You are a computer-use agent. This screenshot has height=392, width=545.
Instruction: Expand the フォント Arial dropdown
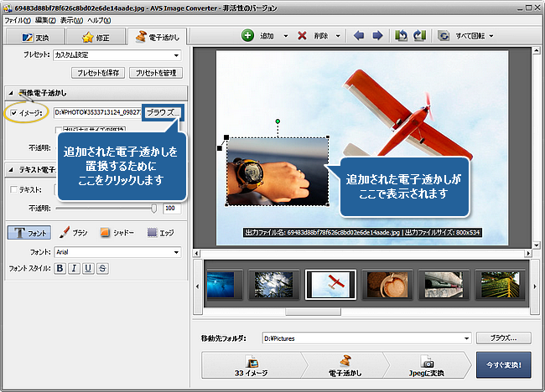coord(176,251)
